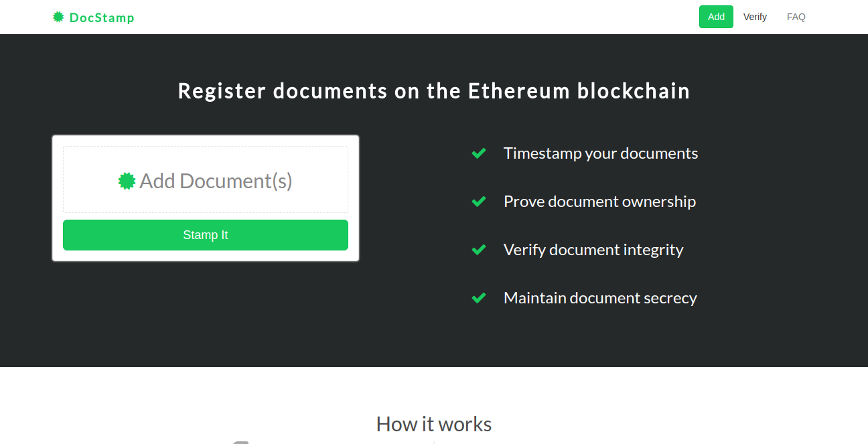This screenshot has height=444, width=868.
Task: Click the checkmark beside Maintain document secrecy
Action: click(x=479, y=298)
